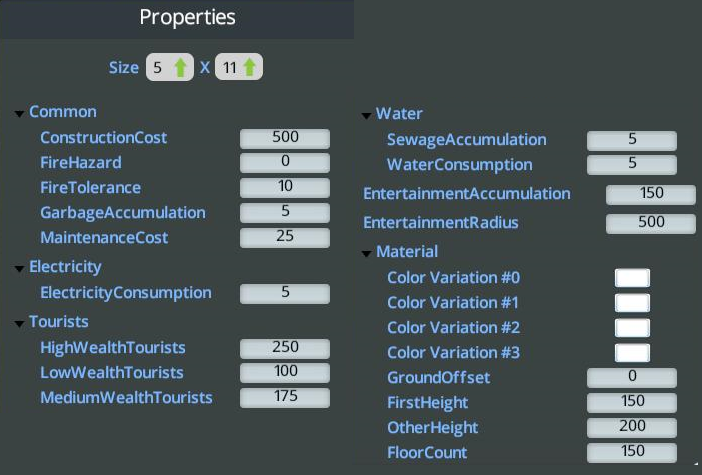This screenshot has height=475, width=702.
Task: Collapse the Tourists section
Action: [x=20, y=323]
